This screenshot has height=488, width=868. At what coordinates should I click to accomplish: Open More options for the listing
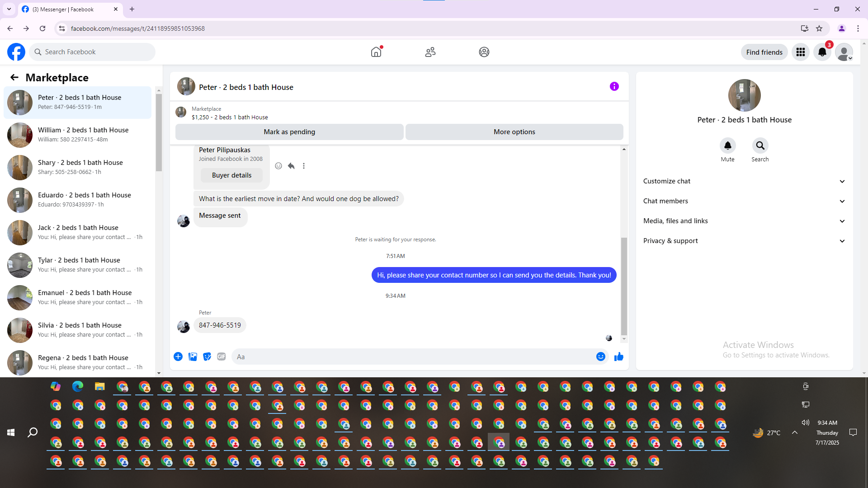[x=514, y=132]
